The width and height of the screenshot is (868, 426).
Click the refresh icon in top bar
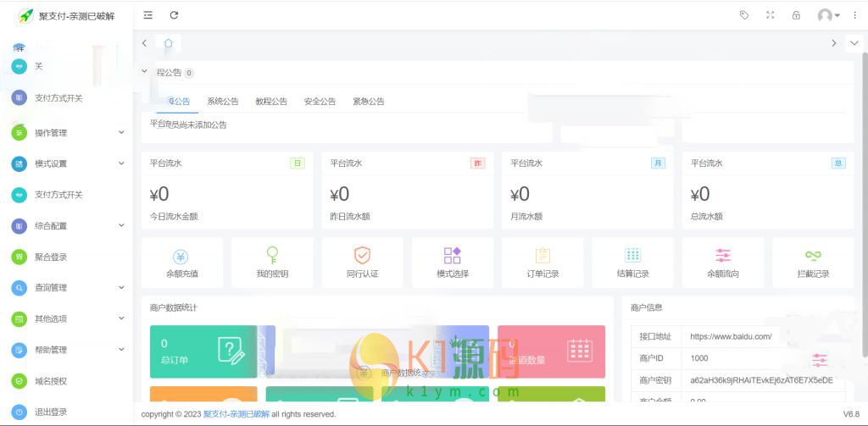pyautogui.click(x=174, y=15)
